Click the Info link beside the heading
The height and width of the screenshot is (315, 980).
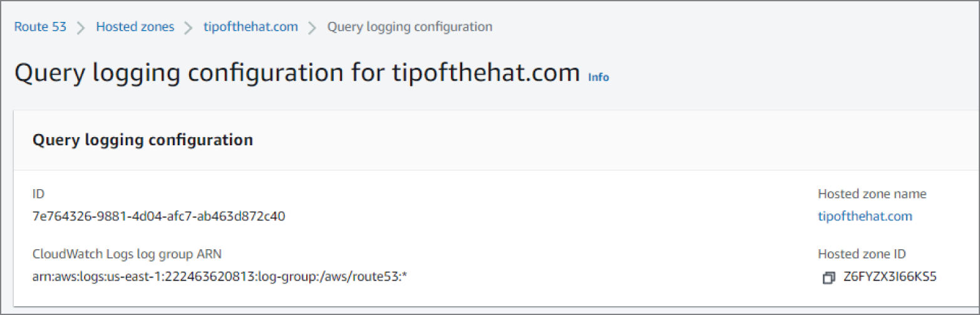pos(599,77)
